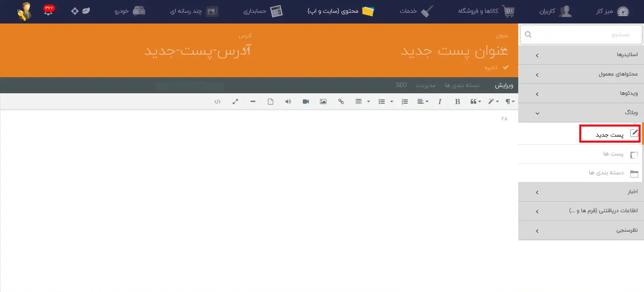Insert a horizontal line in the editor
Image resolution: width=644 pixels, height=292 pixels.
(x=253, y=102)
